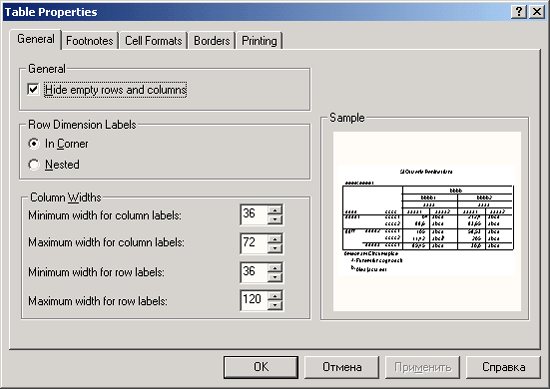Switch to the Footnotes tab
Viewport: 550px width, 389px height.
tap(90, 41)
